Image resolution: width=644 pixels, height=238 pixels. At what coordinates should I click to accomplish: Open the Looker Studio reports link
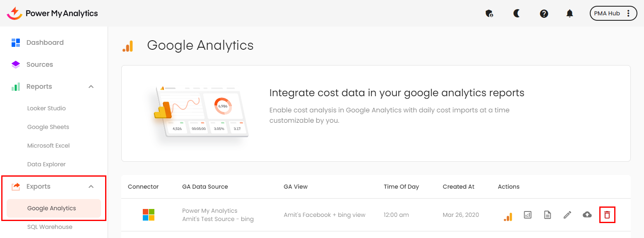tap(46, 108)
